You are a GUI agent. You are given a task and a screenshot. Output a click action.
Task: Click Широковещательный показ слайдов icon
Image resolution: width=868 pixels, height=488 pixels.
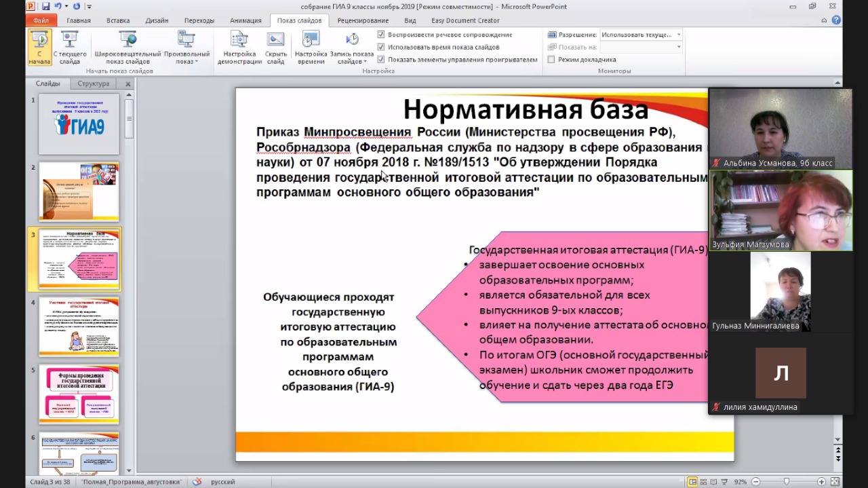pos(127,47)
